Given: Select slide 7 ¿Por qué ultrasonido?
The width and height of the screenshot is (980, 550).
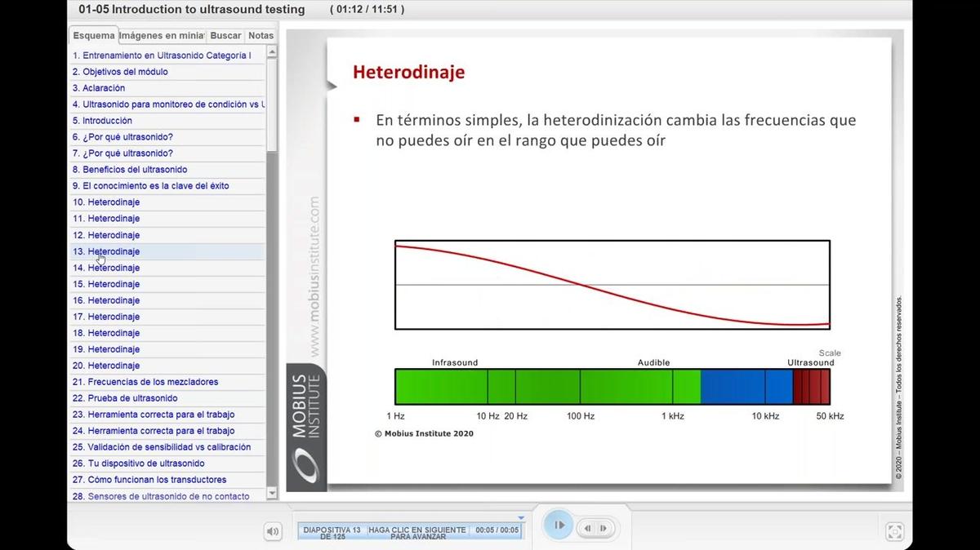Looking at the screenshot, I should (167, 153).
